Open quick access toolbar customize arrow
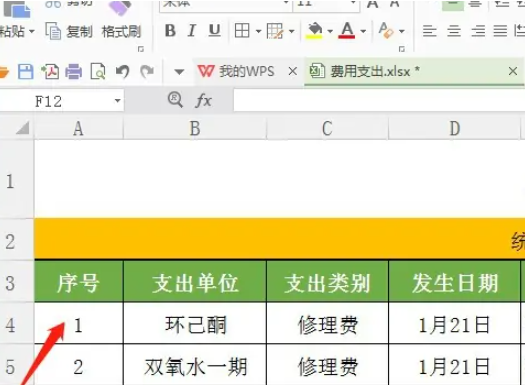 coord(179,72)
